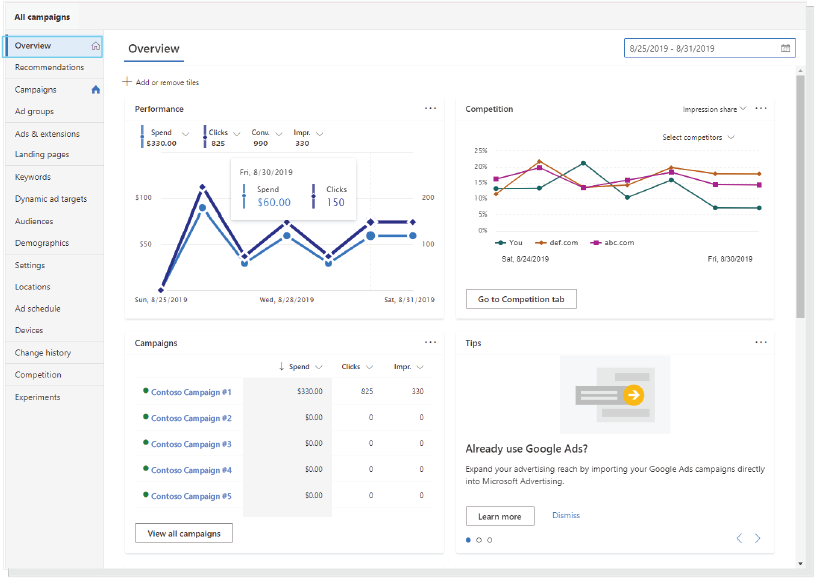Image resolution: width=816 pixels, height=579 pixels.
Task: Open Clicks column dropdown in Campaigns table
Action: click(x=369, y=367)
